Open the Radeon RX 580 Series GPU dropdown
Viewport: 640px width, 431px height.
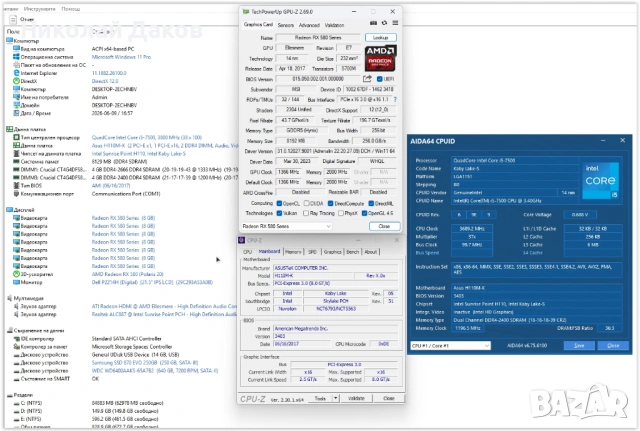point(286,226)
